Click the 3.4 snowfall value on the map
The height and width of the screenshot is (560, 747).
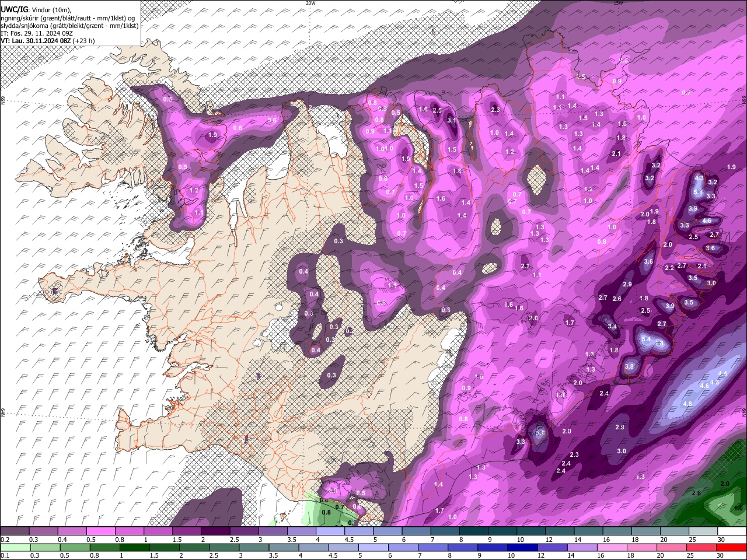[612, 326]
